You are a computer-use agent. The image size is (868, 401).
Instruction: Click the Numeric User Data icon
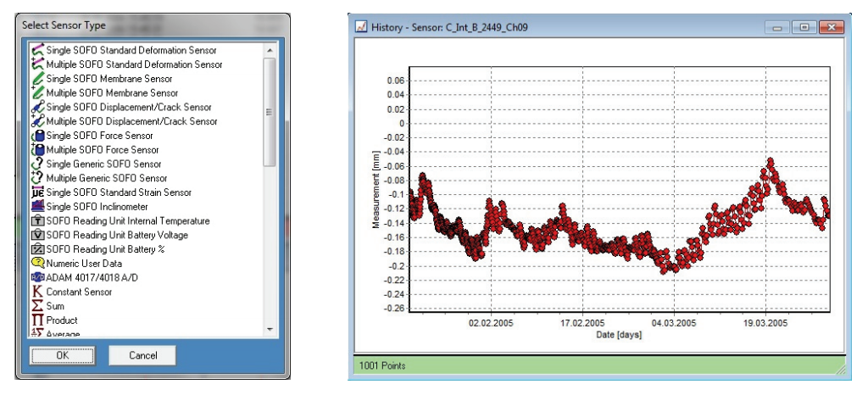click(x=37, y=264)
